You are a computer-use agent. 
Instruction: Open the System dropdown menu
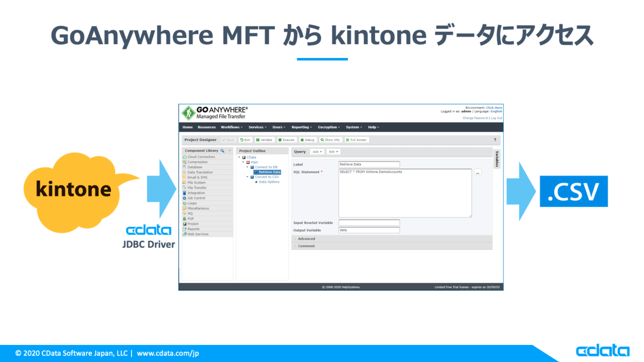pos(354,127)
